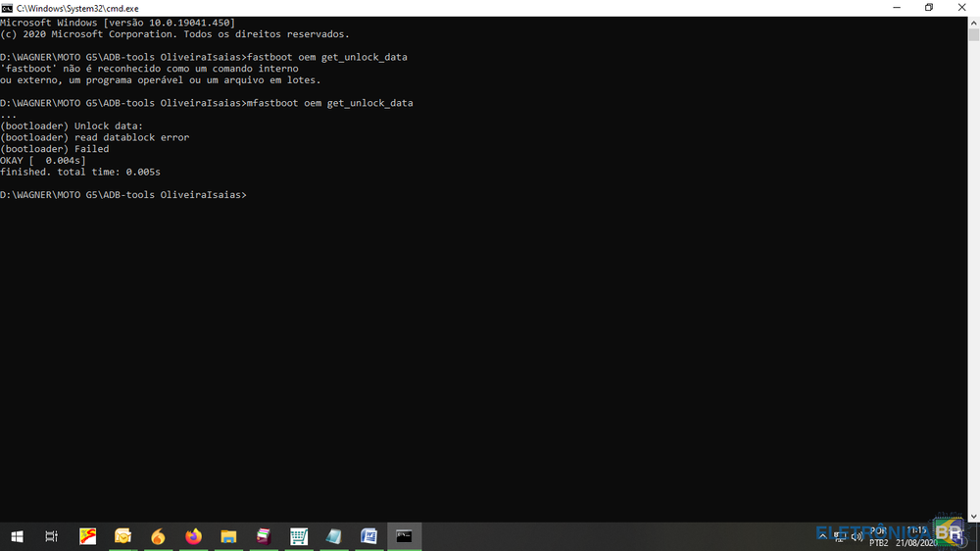The height and width of the screenshot is (551, 980).
Task: Open the cmd.exe title bar system menu icon
Action: pyautogui.click(x=8, y=8)
